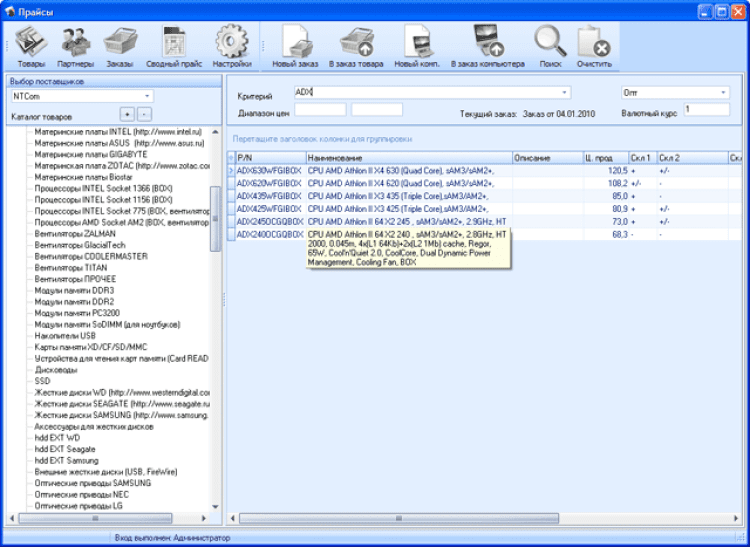This screenshot has height=547, width=750.
Task: Click price cell 68,3
Action: point(605,234)
